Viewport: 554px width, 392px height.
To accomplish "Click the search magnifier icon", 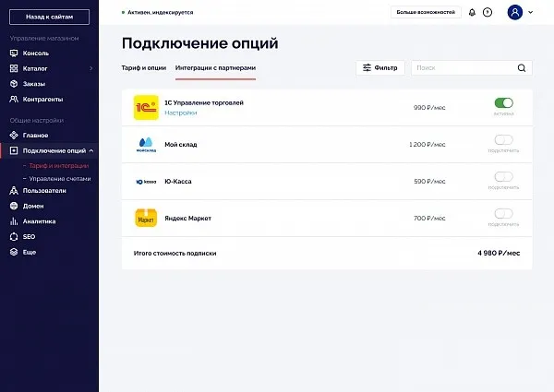I will coord(522,67).
